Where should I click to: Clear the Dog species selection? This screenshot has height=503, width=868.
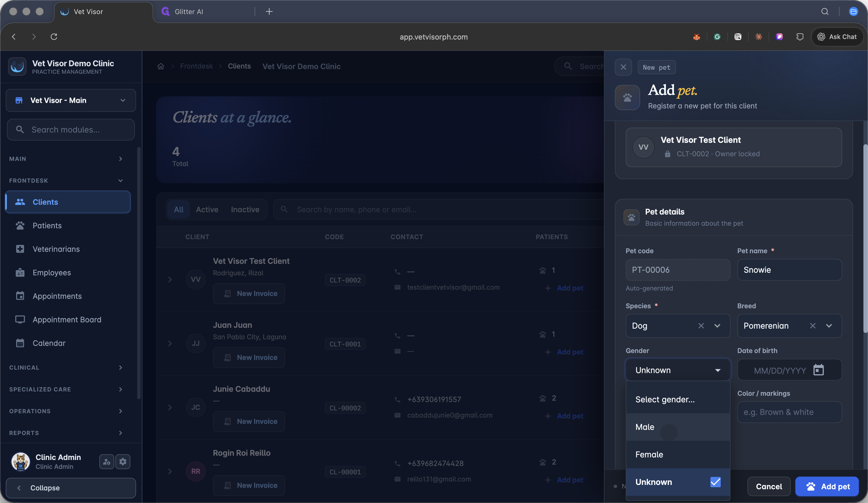701,325
